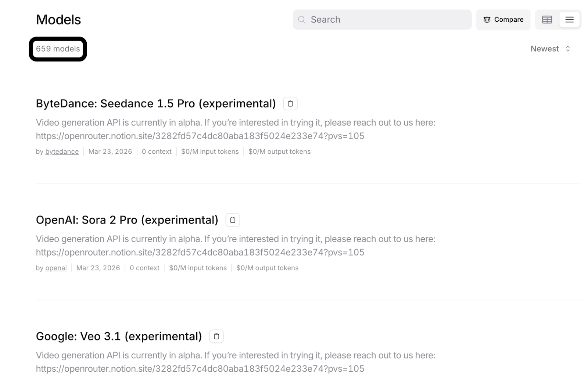This screenshot has width=588, height=375.
Task: Click the Compare button
Action: pyautogui.click(x=503, y=19)
